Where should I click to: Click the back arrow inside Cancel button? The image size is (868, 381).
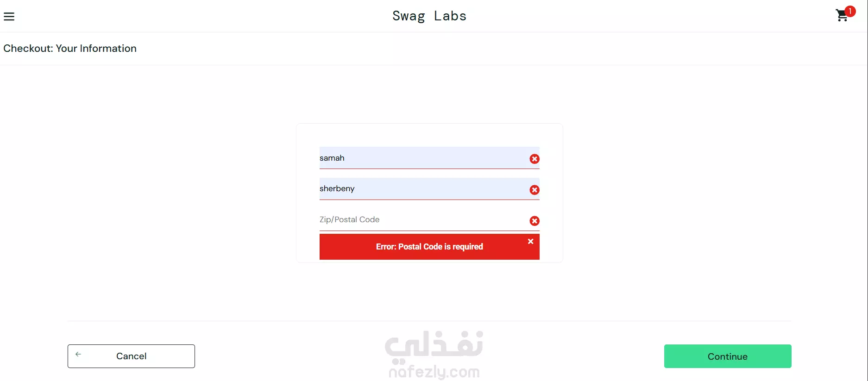(x=78, y=354)
